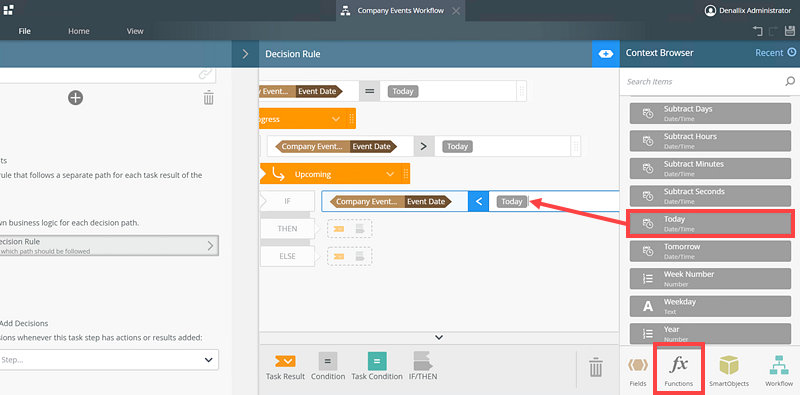Select the Today date function

click(710, 223)
